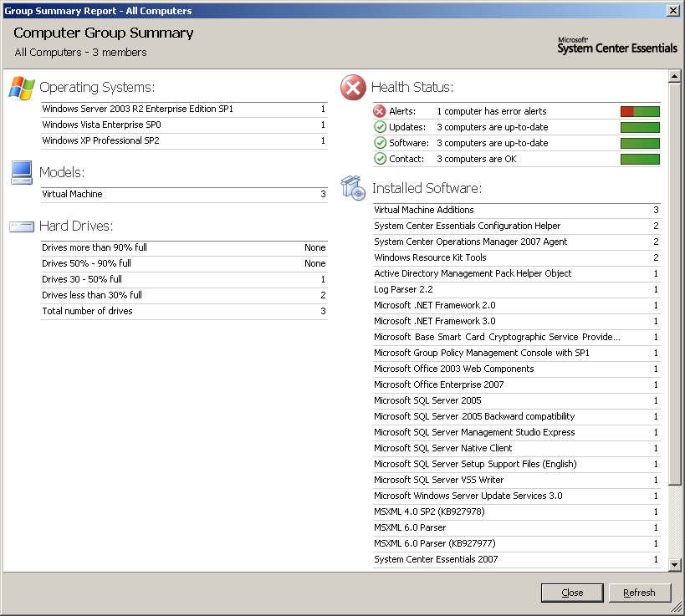685x616 pixels.
Task: Select Microsoft SQL Server 2005 Backward compatibility
Action: coord(516,416)
